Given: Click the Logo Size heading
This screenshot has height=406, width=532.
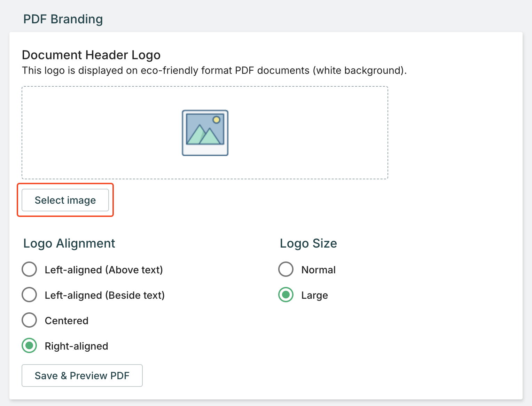Looking at the screenshot, I should pyautogui.click(x=308, y=243).
